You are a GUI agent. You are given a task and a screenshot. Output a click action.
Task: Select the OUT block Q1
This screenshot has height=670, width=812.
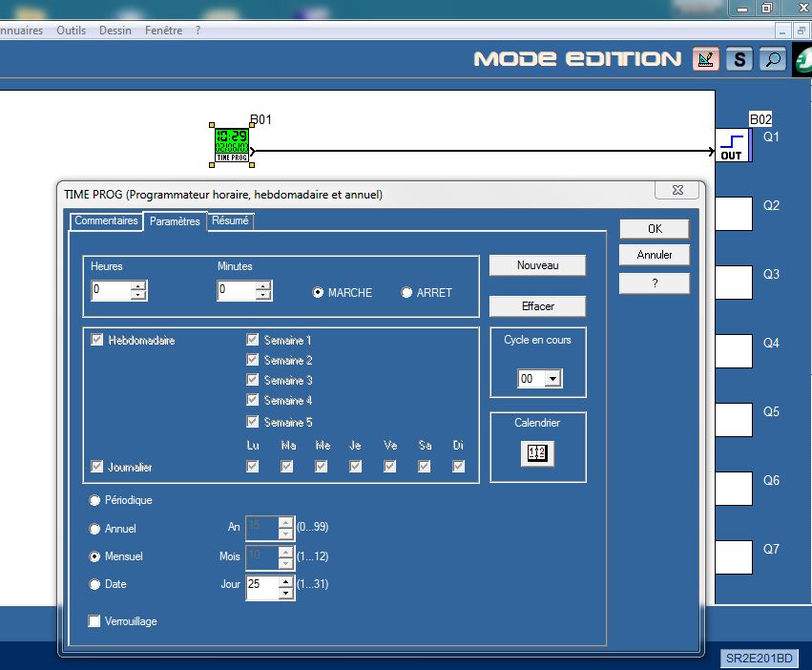[x=732, y=145]
